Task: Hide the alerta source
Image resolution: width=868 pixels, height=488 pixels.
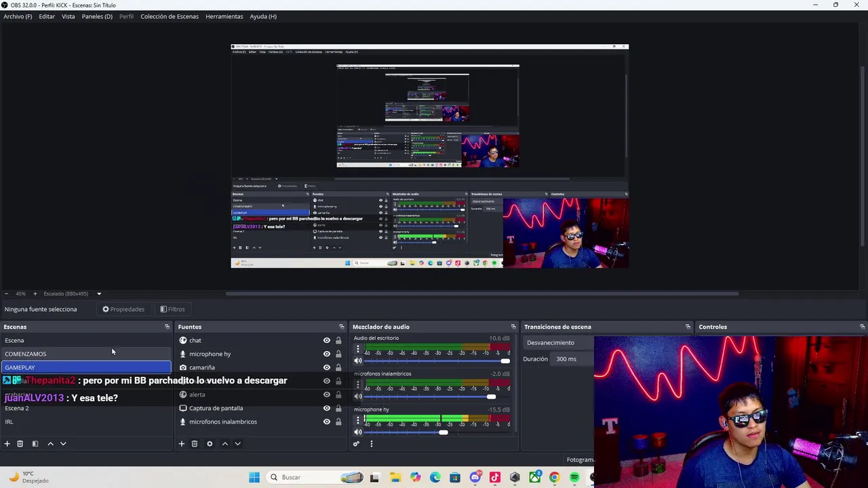Action: [327, 394]
